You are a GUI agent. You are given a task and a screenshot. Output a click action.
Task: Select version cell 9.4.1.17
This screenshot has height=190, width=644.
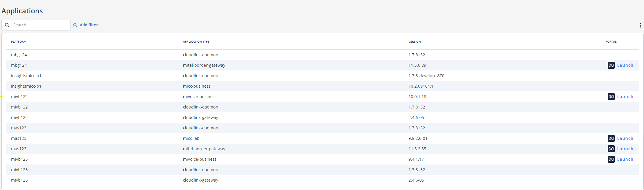tap(416, 159)
